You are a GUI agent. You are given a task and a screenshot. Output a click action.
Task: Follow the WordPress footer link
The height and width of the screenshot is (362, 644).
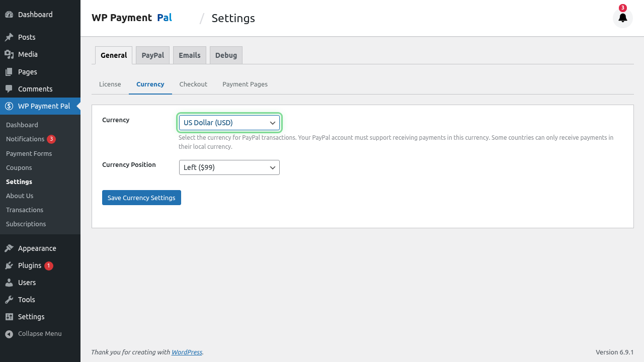click(x=187, y=352)
